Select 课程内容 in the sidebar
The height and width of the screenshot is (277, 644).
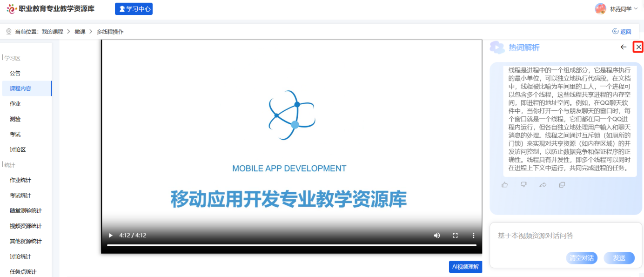[20, 88]
